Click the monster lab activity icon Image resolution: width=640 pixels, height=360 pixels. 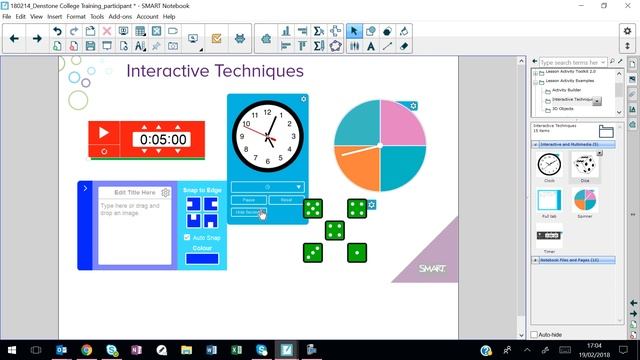[x=240, y=38]
